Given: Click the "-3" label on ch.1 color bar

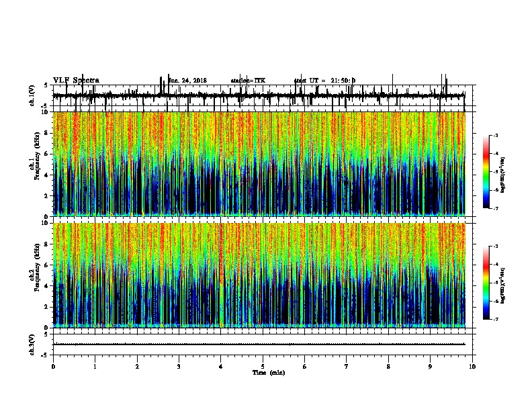Looking at the screenshot, I should (495, 135).
